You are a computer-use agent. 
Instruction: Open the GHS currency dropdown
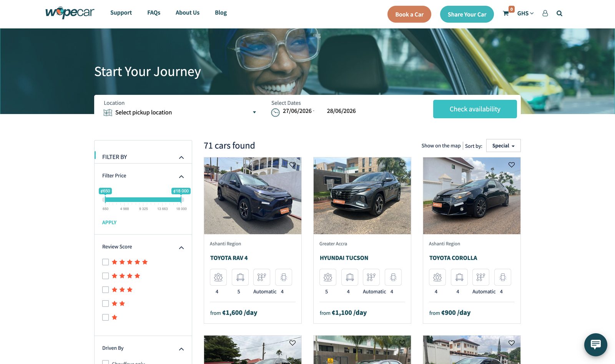point(525,13)
